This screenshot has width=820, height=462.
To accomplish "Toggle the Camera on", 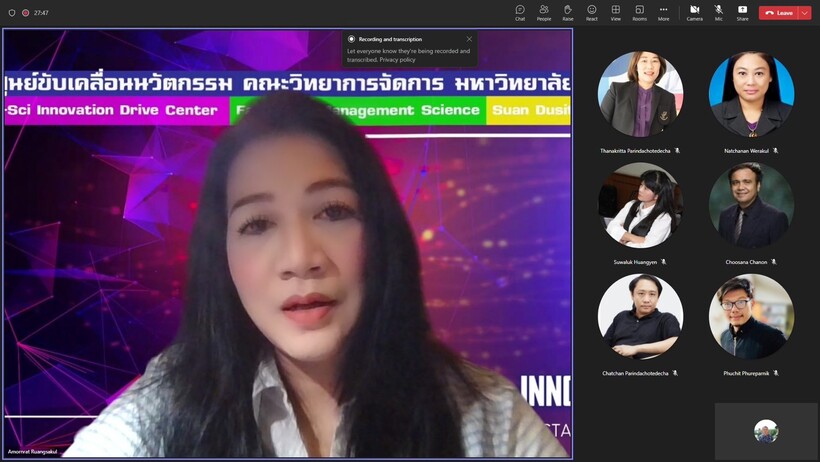I will (x=694, y=13).
